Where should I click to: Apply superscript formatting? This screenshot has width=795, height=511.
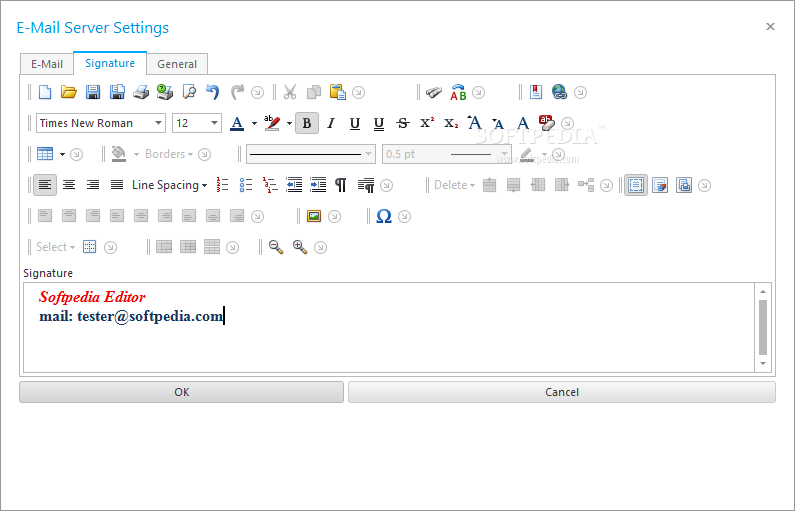point(427,123)
